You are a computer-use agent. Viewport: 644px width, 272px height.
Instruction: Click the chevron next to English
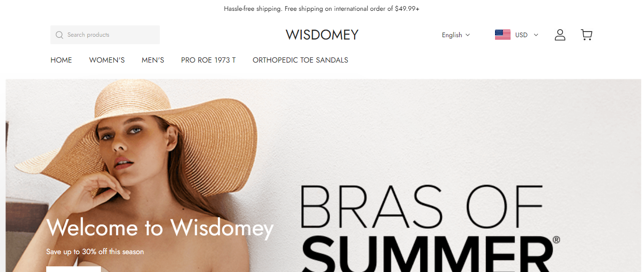click(x=468, y=35)
